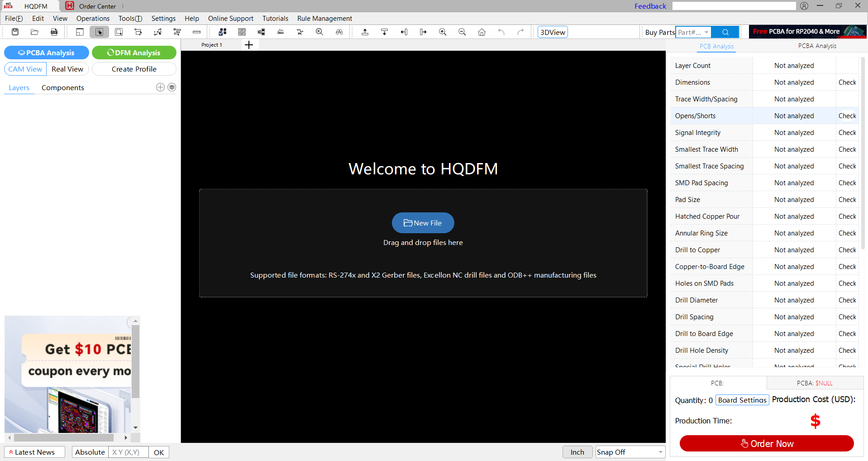868x461 pixels.
Task: Zoom out with the minus magnifier icon
Action: (x=462, y=32)
